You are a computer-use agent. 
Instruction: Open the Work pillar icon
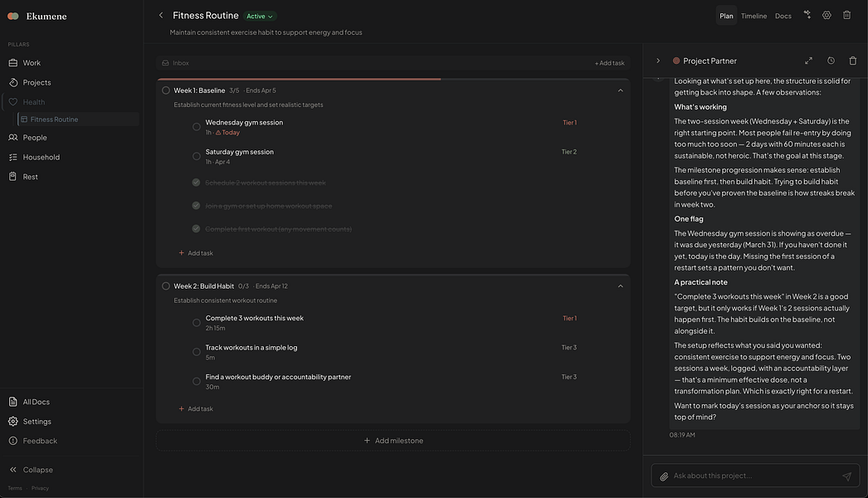click(x=12, y=62)
